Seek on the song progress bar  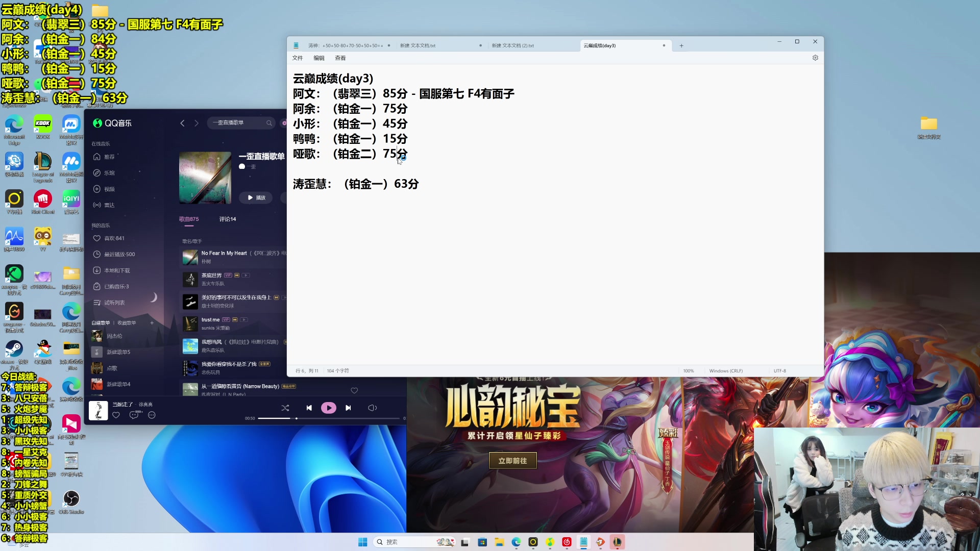coord(329,418)
